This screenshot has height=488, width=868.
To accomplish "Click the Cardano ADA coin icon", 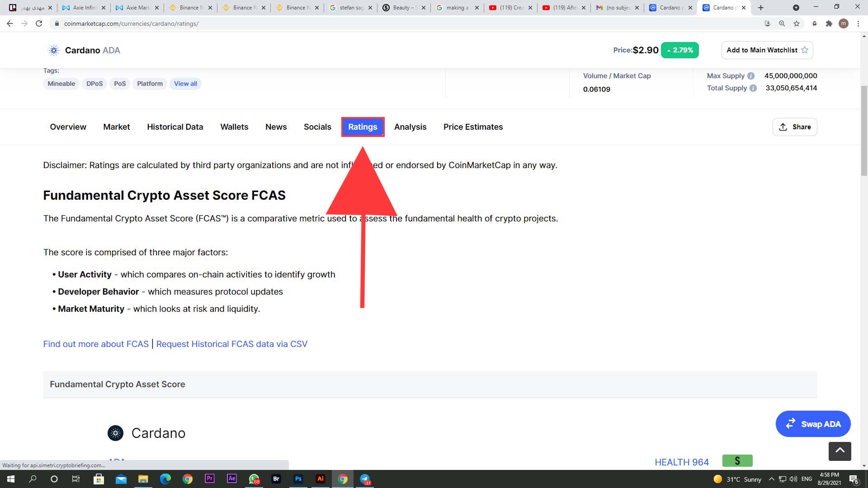I will (54, 50).
